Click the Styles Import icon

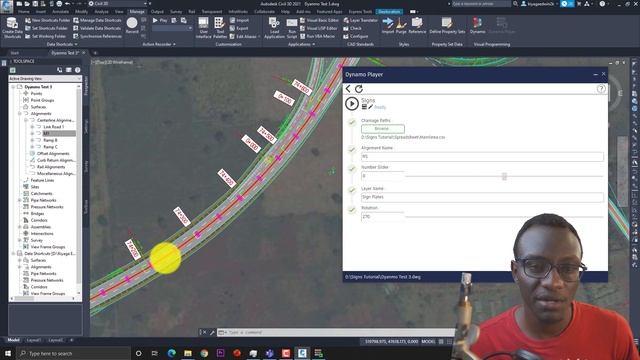pyautogui.click(x=388, y=26)
